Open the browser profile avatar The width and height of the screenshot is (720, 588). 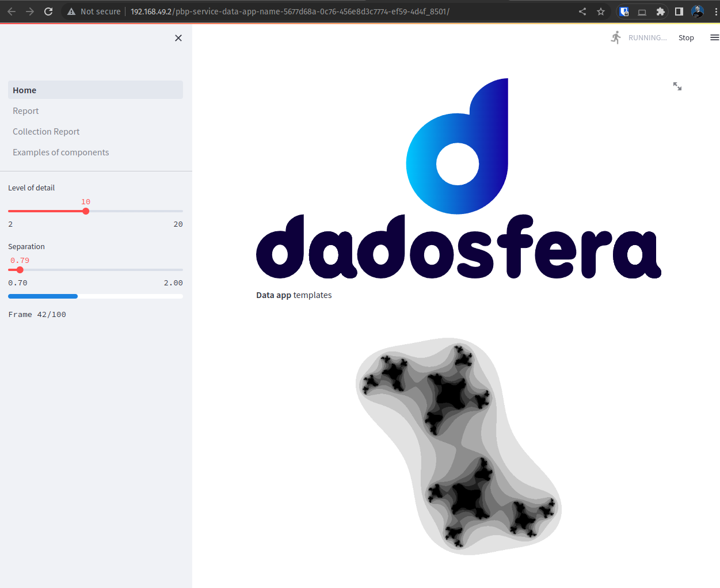(x=698, y=12)
